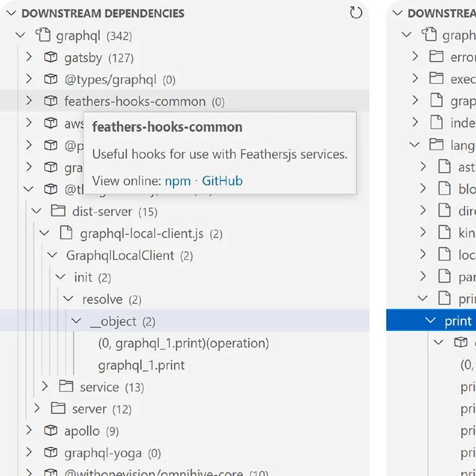Click the apollo package cube icon

51,430
